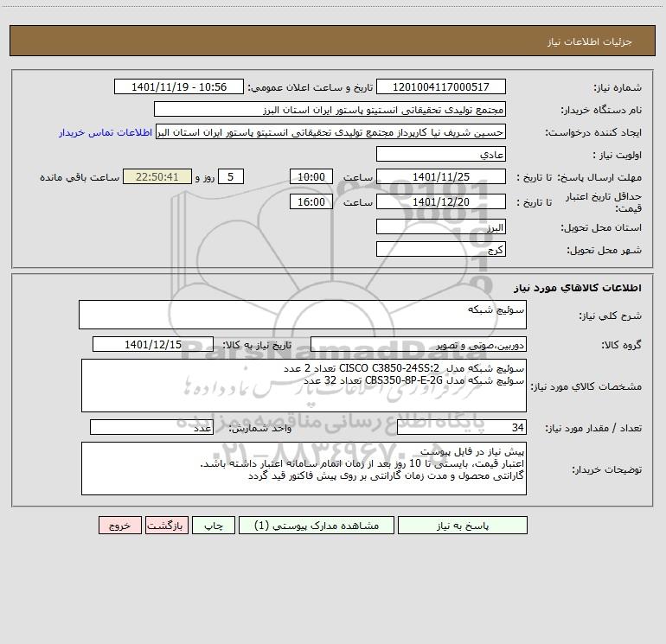The image size is (666, 644).
Task: Click the شهر محل تحویل field کرج
Action: tap(441, 249)
